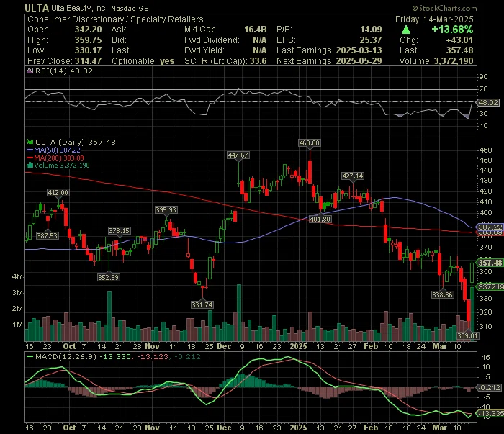Click the +13.68% percent change
Image resolution: width=504 pixels, height=434 pixels.
[x=452, y=30]
